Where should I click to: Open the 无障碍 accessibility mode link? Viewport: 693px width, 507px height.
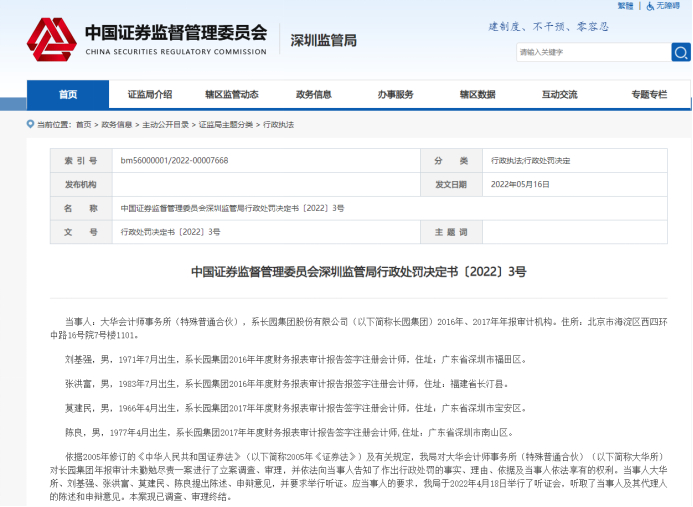coord(668,6)
